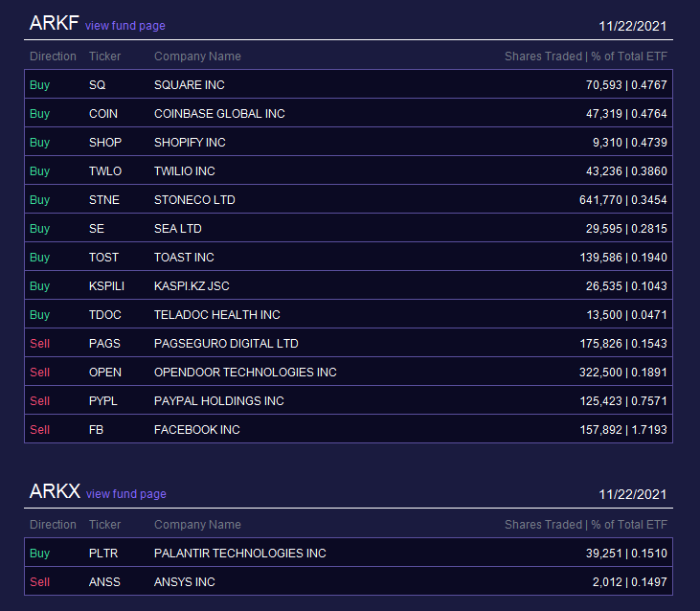This screenshot has width=700, height=611.
Task: Click ARKX Shares Traded column header
Action: (586, 525)
